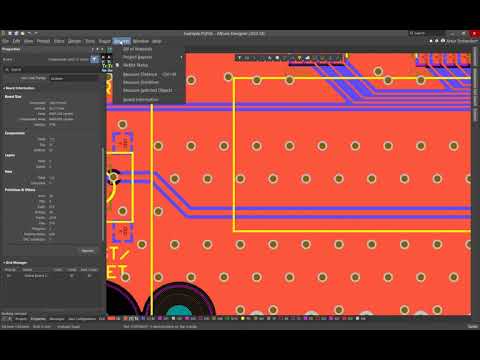Click the signed-in user name at top right
480x360 pixels.
coord(462,41)
